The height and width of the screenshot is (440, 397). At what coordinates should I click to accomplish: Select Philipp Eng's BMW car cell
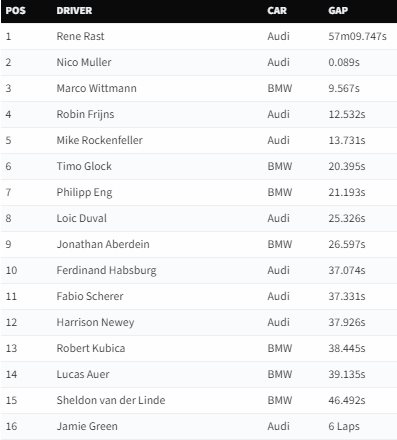[x=280, y=192]
